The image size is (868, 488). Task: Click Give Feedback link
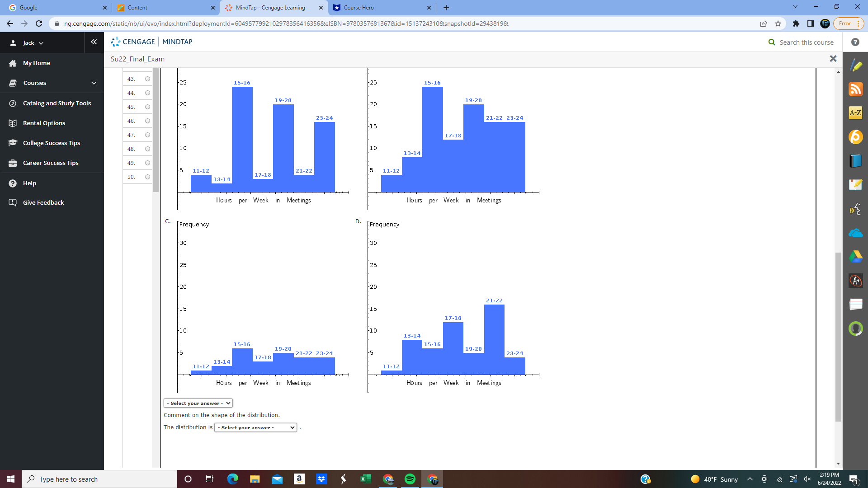click(43, 202)
